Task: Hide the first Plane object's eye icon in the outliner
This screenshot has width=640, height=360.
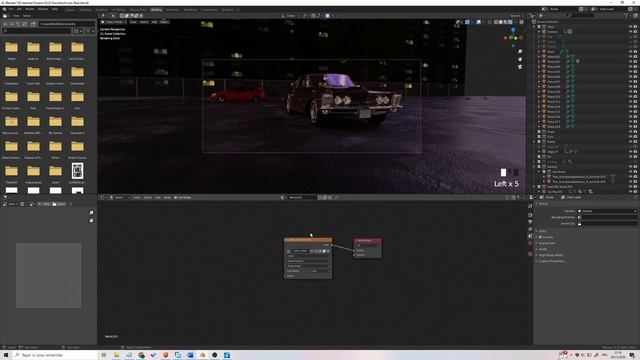Action: click(630, 52)
